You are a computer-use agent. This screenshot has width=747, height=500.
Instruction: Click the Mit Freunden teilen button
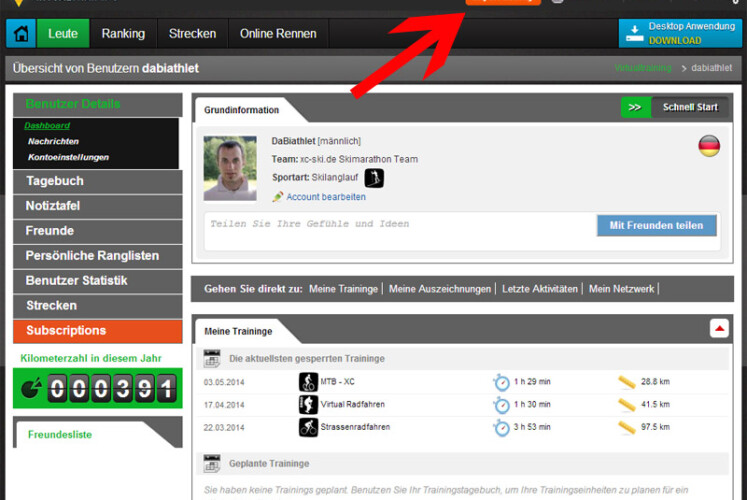pyautogui.click(x=656, y=225)
